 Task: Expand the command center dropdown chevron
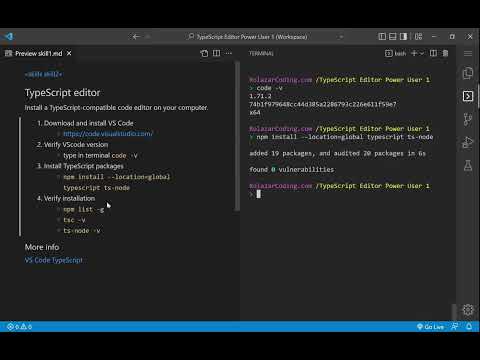341,37
